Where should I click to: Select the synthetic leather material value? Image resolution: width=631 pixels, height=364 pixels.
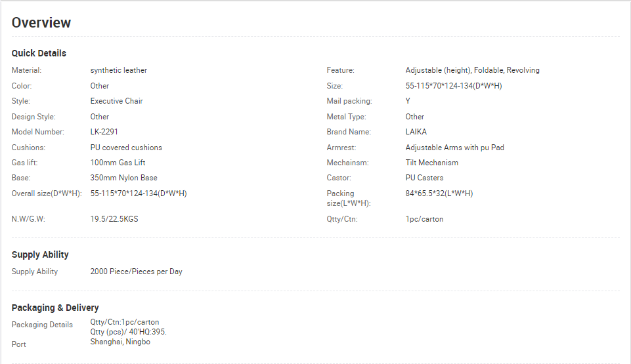click(x=118, y=70)
